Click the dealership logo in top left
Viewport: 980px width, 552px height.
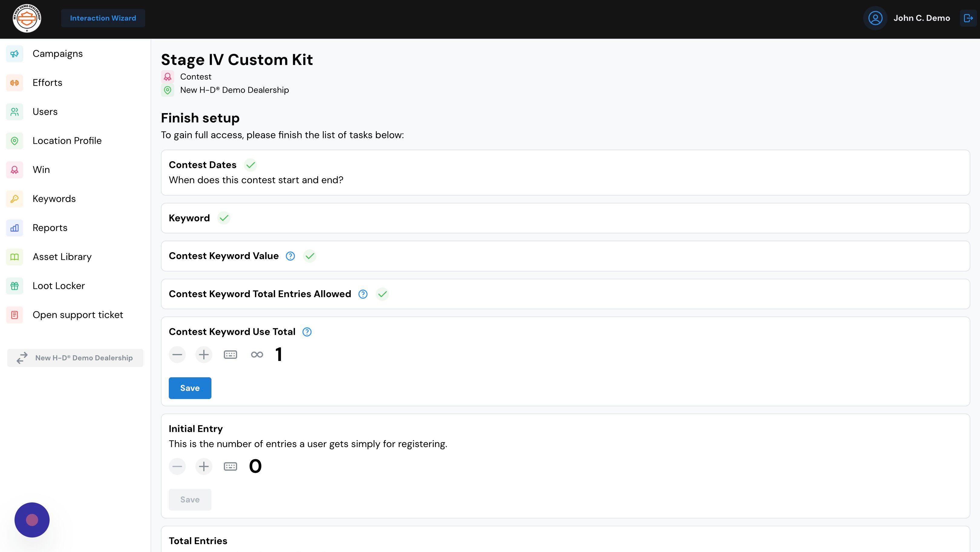(x=27, y=18)
